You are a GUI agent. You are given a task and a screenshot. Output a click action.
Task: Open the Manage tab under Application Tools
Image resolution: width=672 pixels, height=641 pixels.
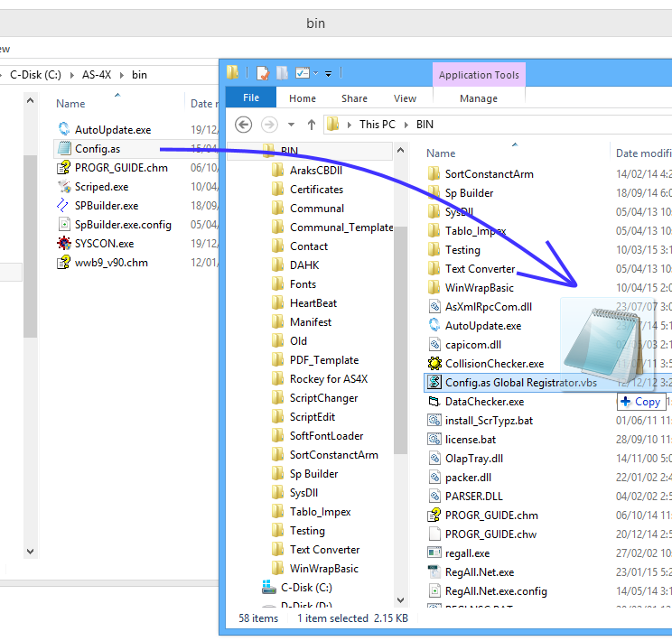[x=478, y=98]
